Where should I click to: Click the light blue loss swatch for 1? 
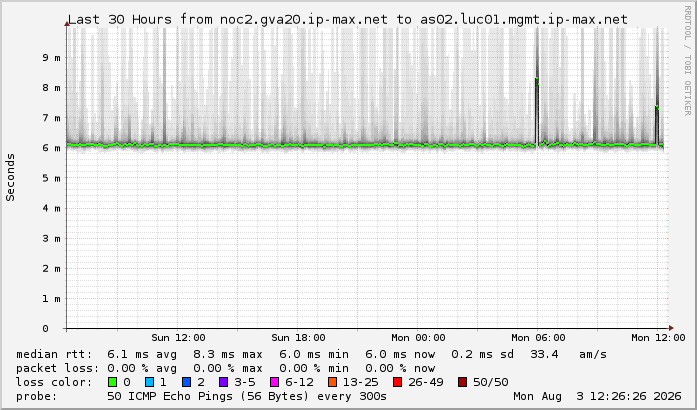[149, 382]
